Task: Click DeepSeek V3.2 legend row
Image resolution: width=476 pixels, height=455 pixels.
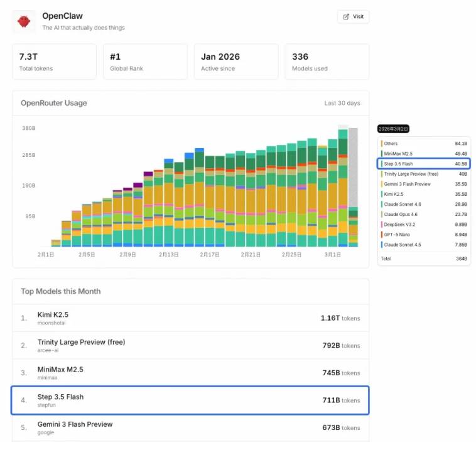Action: pos(424,225)
